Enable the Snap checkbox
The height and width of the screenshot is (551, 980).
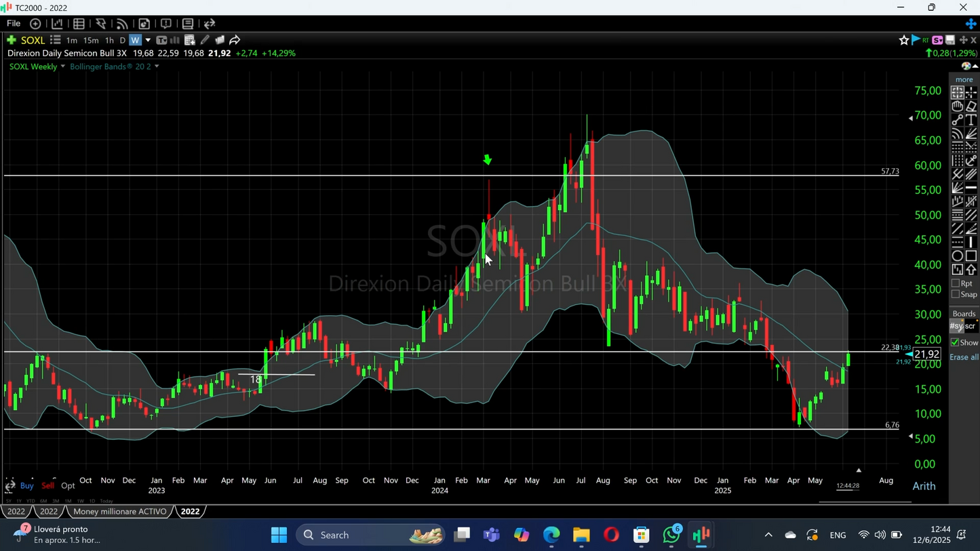[957, 294]
